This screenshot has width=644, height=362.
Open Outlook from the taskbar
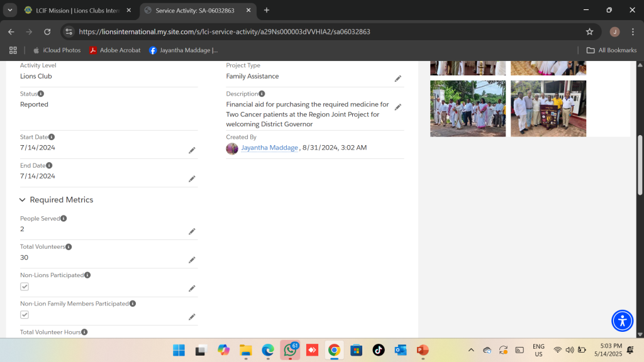(x=401, y=350)
